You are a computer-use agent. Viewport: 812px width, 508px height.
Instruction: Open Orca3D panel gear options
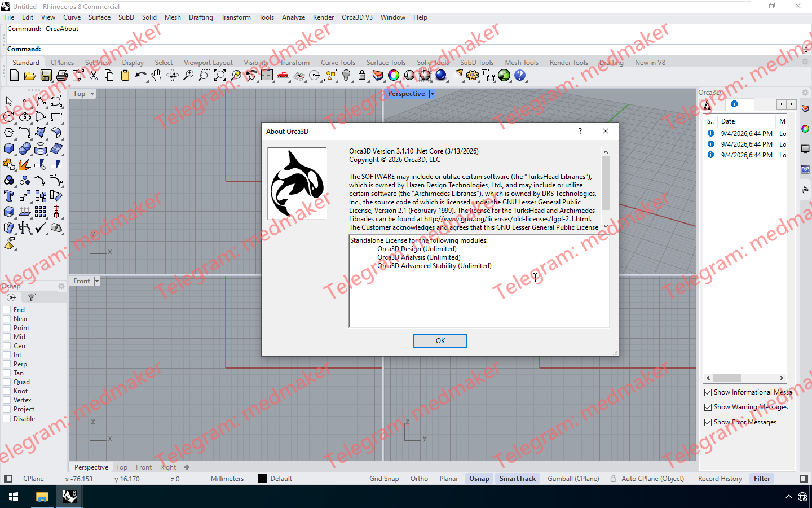pyautogui.click(x=805, y=93)
